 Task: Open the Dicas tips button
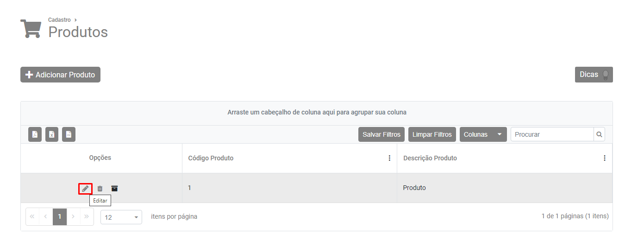594,75
